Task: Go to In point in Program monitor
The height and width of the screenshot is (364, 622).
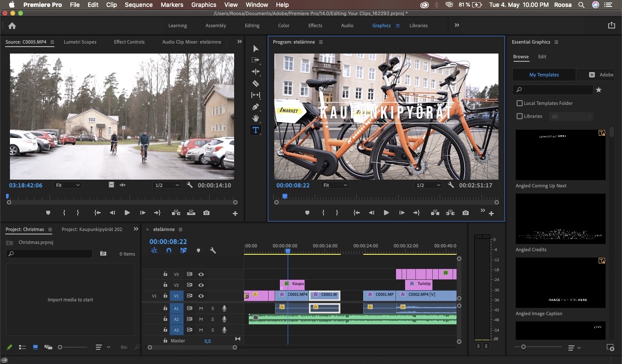Action: [356, 213]
